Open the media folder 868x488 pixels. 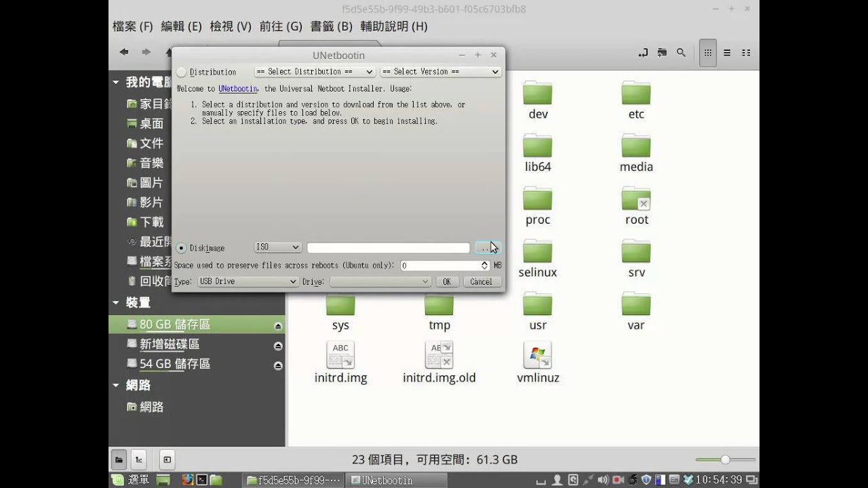pos(636,152)
